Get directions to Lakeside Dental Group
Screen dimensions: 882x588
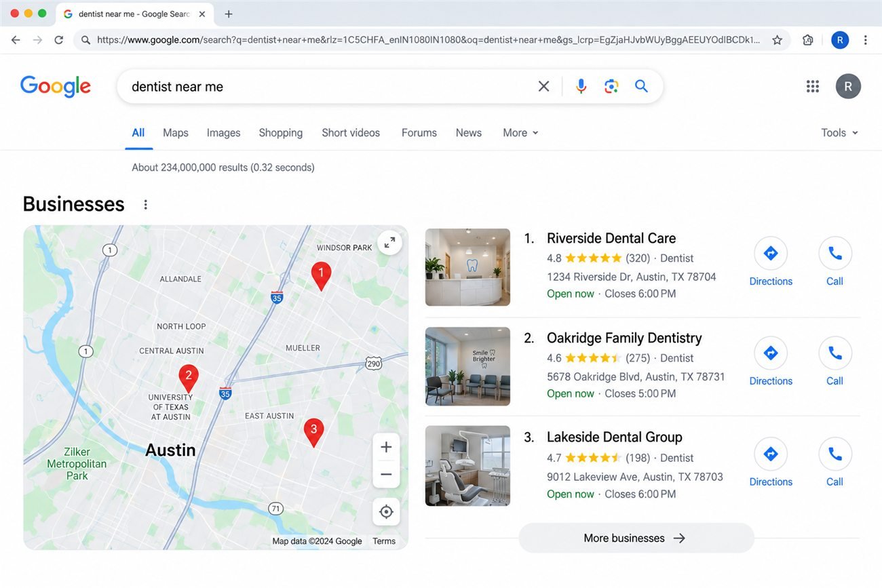point(771,463)
